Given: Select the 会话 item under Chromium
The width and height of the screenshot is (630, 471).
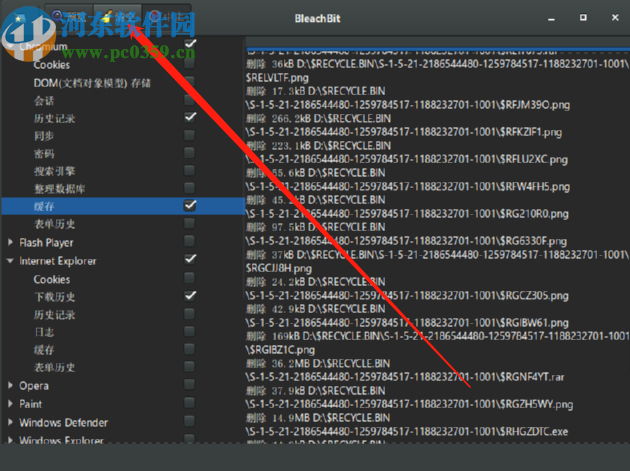Looking at the screenshot, I should point(44,100).
